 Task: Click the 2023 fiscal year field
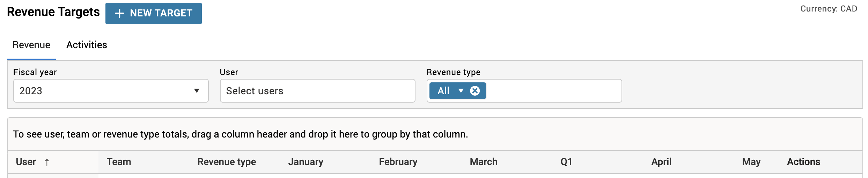click(x=111, y=91)
